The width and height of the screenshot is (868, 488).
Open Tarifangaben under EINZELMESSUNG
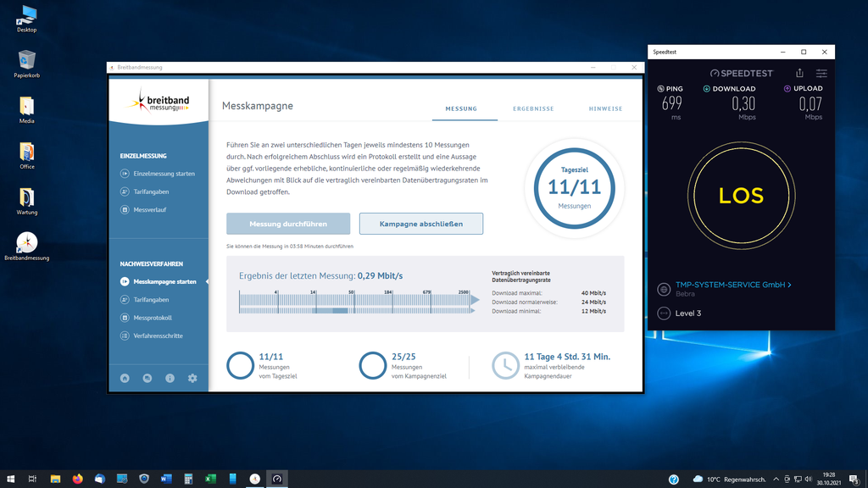point(145,191)
